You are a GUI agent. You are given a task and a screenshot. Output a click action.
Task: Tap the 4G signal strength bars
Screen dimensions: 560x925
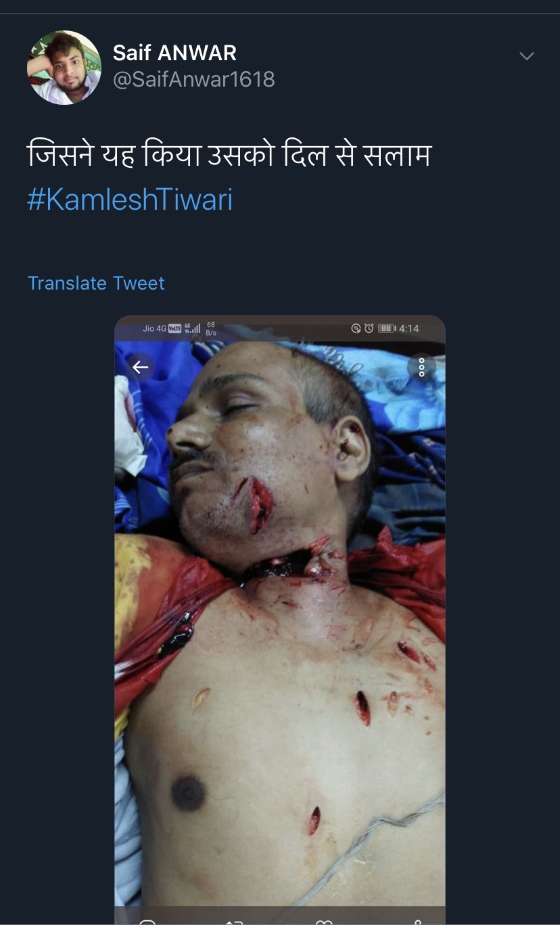194,329
